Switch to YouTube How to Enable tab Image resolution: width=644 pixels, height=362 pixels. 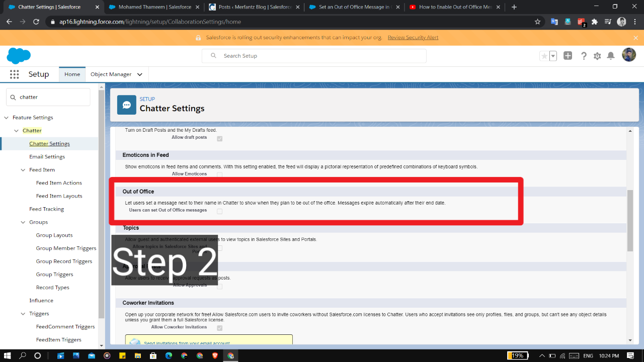click(x=454, y=7)
